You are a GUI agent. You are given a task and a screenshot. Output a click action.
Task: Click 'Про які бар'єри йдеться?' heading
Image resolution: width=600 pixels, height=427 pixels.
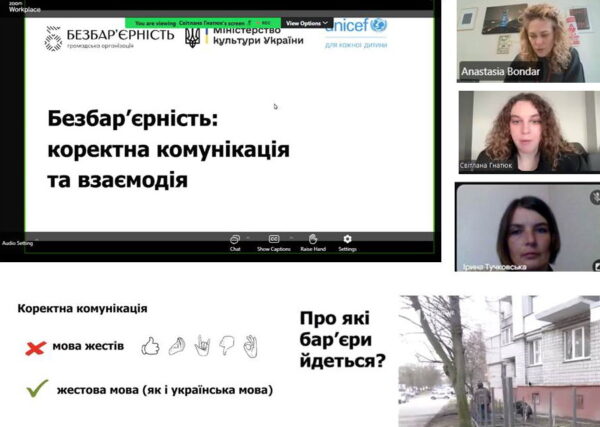pyautogui.click(x=342, y=339)
